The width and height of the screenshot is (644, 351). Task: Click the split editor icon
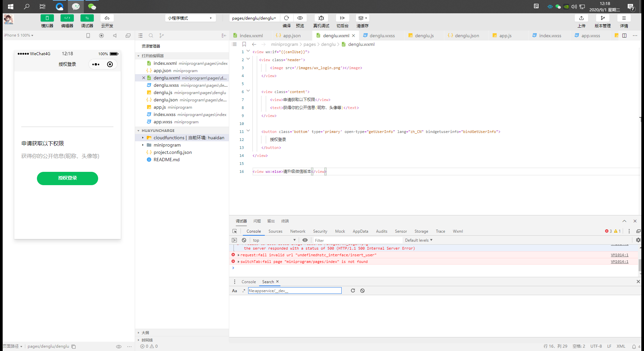click(624, 36)
